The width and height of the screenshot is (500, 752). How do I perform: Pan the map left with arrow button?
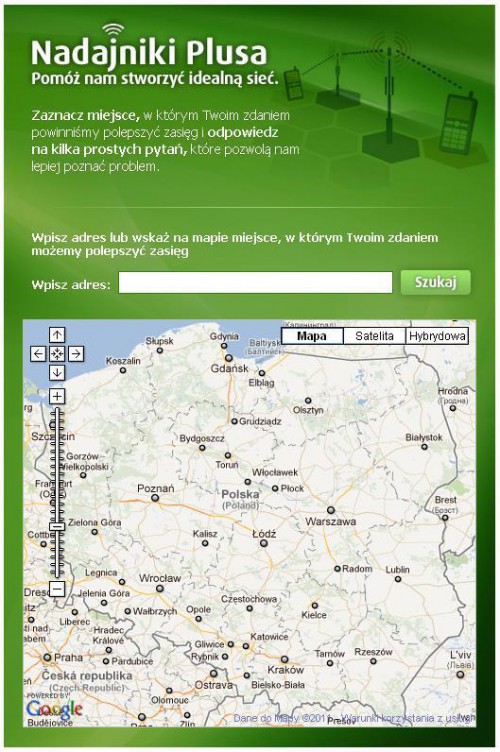[x=38, y=354]
